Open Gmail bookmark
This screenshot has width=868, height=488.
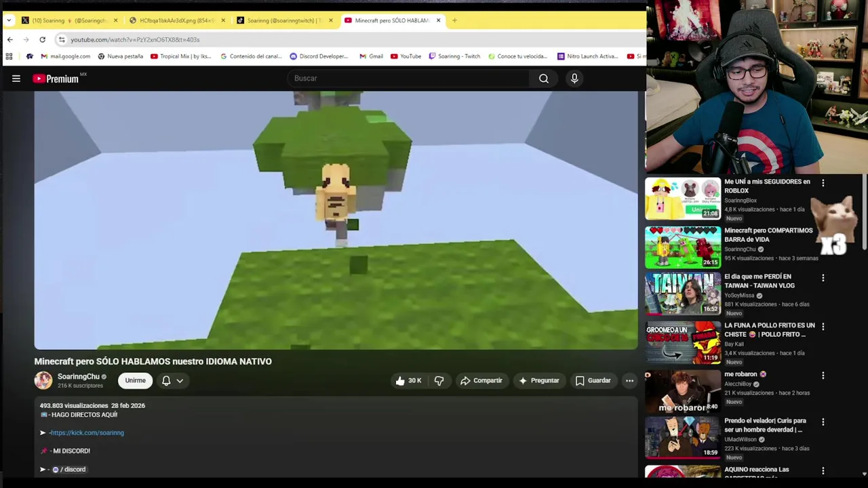[x=372, y=56]
